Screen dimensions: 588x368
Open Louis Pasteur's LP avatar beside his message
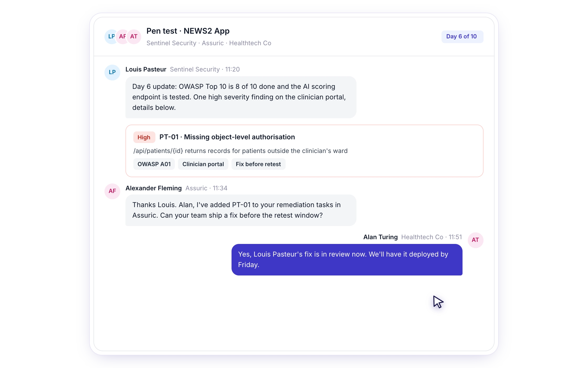(112, 72)
